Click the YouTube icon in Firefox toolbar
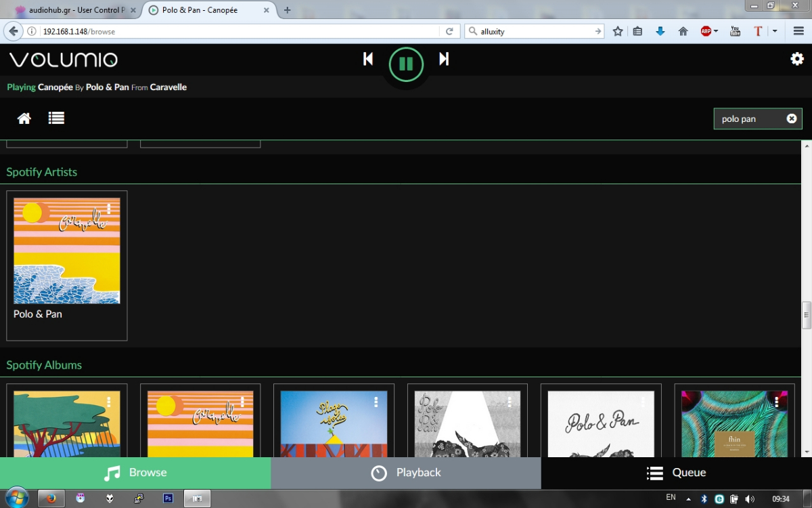The image size is (812, 508). [x=735, y=30]
